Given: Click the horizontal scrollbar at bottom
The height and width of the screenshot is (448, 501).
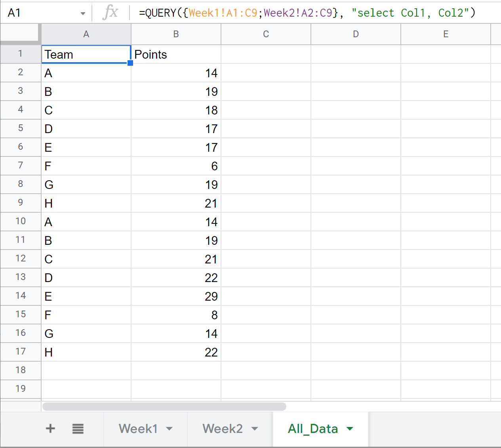Looking at the screenshot, I should click(164, 407).
